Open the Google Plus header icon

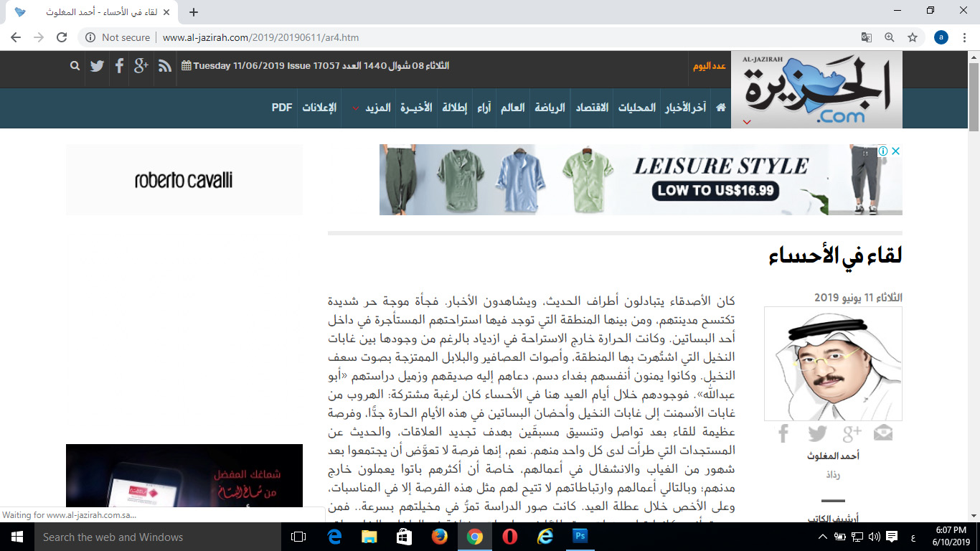pyautogui.click(x=141, y=65)
